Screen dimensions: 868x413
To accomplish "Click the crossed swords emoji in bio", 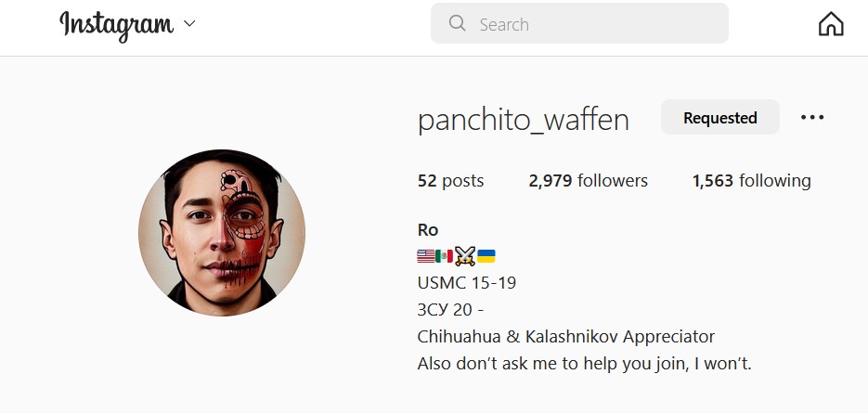I will pyautogui.click(x=465, y=256).
